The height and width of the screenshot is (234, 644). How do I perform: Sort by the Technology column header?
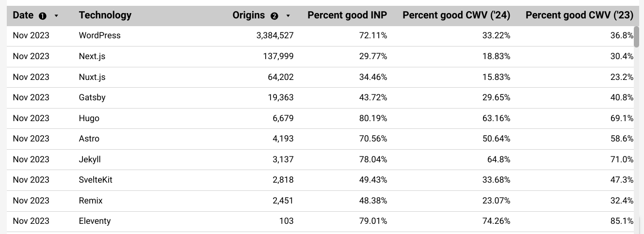tap(105, 16)
